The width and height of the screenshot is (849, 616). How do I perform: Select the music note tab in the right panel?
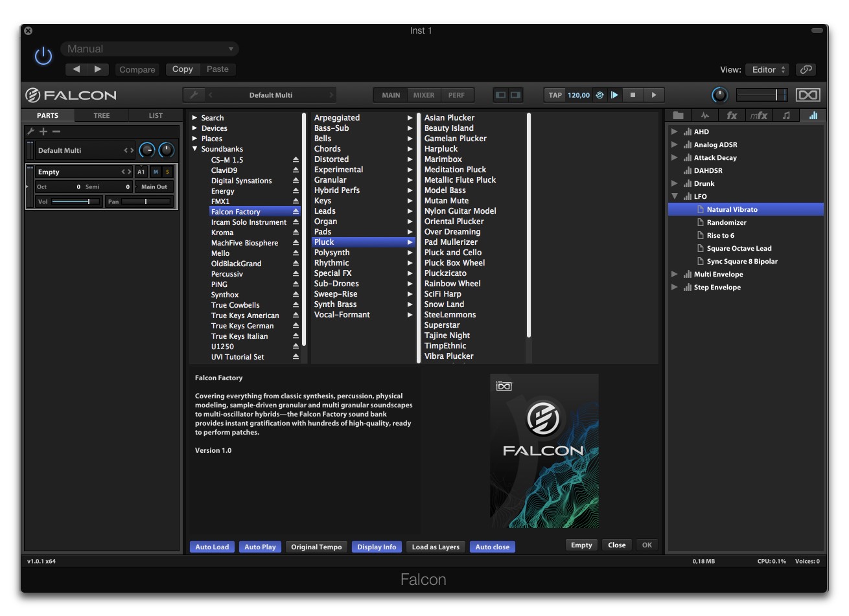(x=785, y=115)
